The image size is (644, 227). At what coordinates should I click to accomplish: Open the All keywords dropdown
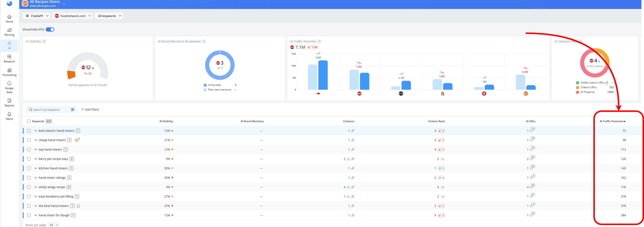tap(109, 16)
